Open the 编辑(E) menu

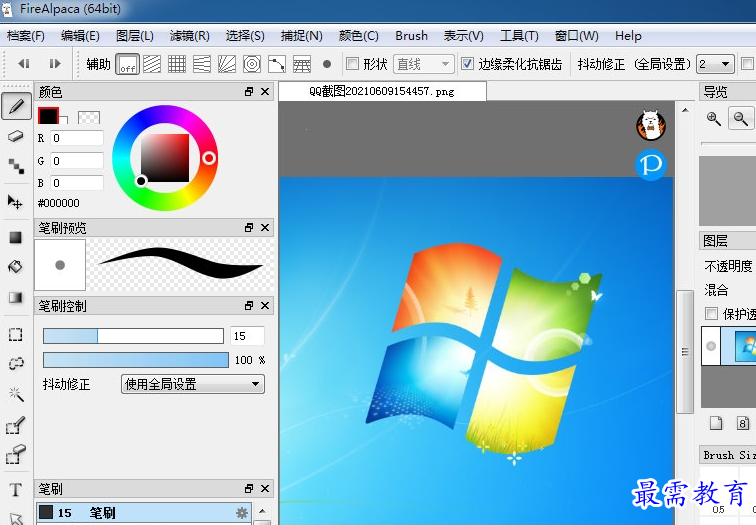pyautogui.click(x=80, y=36)
